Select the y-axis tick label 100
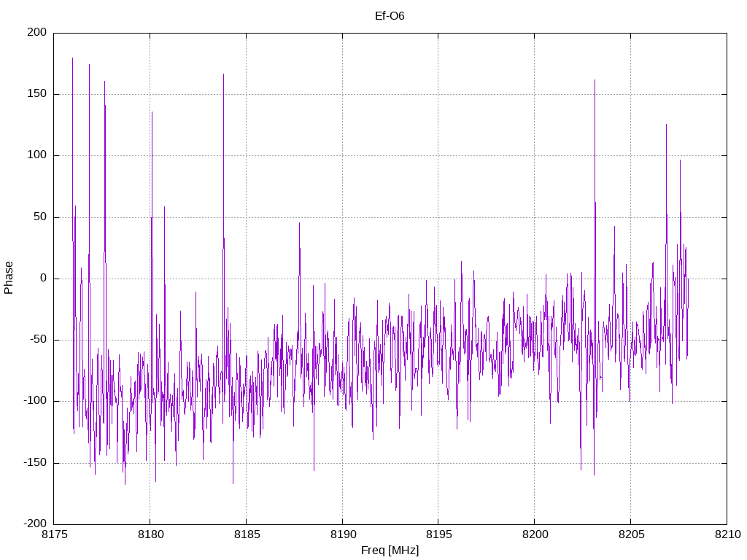This screenshot has height=560, width=747. [x=37, y=155]
